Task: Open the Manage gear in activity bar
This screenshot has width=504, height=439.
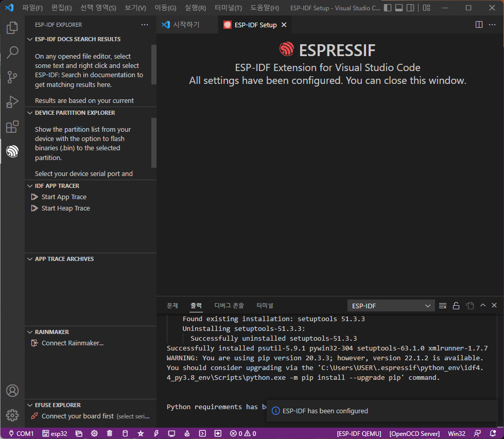Action: click(12, 415)
